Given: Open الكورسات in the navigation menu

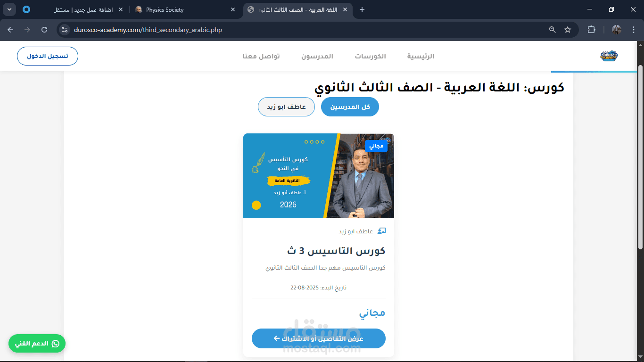Looking at the screenshot, I should (371, 56).
